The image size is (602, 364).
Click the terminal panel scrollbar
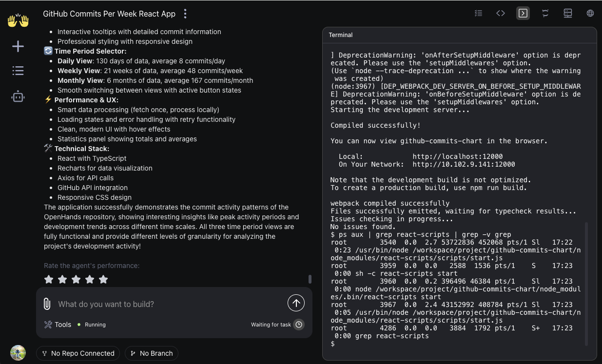pyautogui.click(x=586, y=284)
